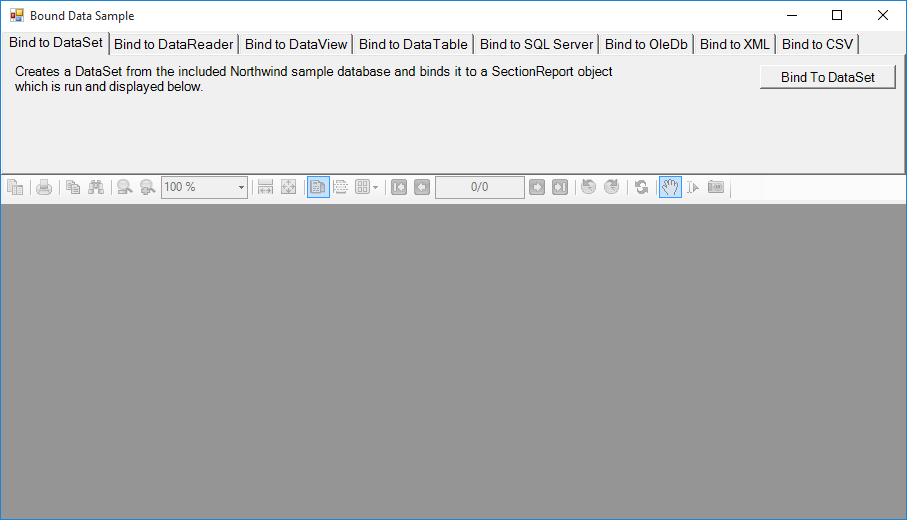This screenshot has width=907, height=523.
Task: Click the Bound Data Sample app icon
Action: click(17, 16)
